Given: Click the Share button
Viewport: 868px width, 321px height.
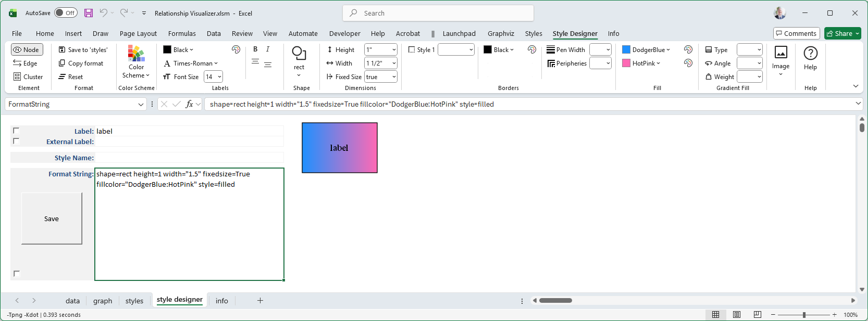Looking at the screenshot, I should (x=842, y=34).
